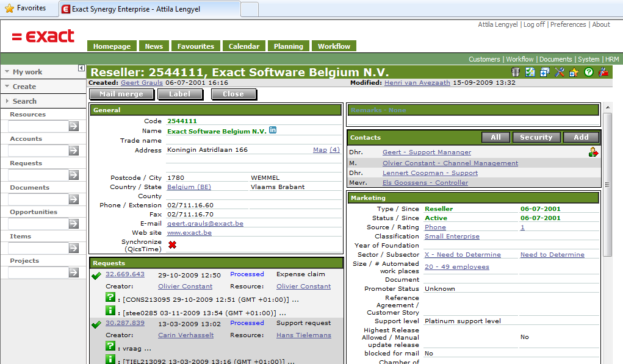This screenshot has height=364, width=623.
Task: Click the Close button under the title
Action: click(233, 94)
